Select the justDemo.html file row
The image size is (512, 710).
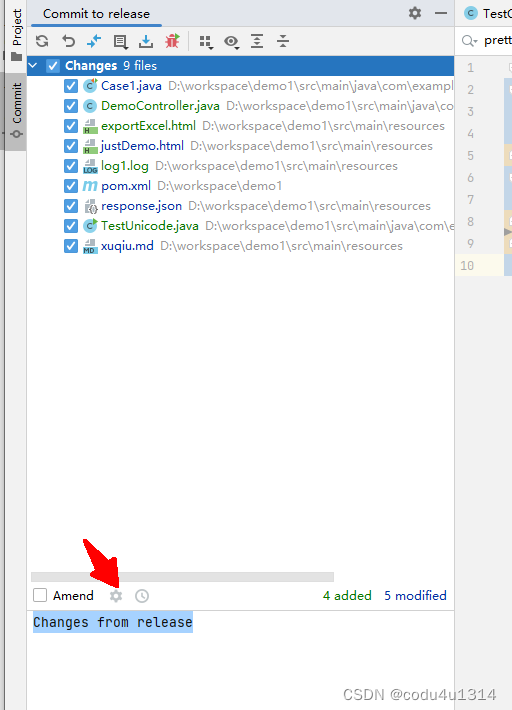(240, 146)
